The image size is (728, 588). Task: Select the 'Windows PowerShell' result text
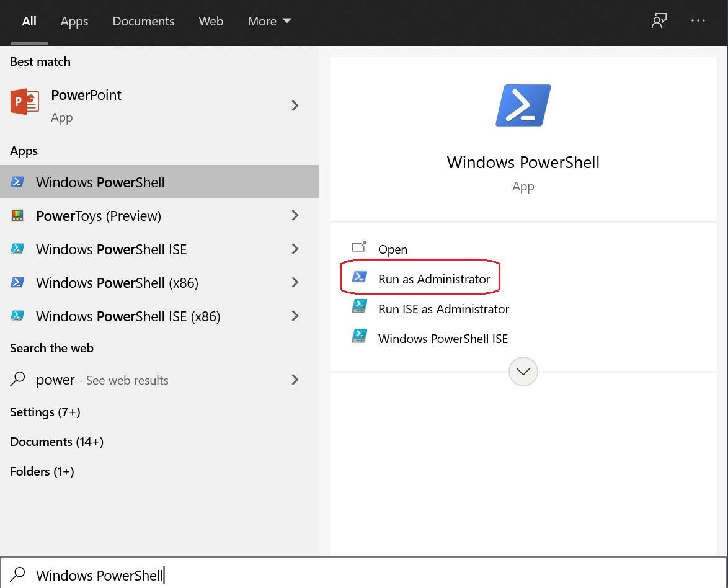100,182
